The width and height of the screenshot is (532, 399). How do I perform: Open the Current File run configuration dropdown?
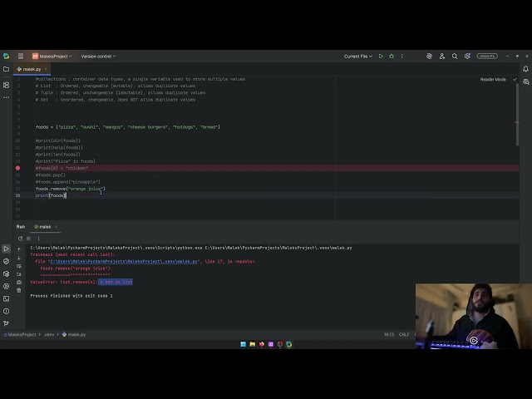tap(358, 57)
